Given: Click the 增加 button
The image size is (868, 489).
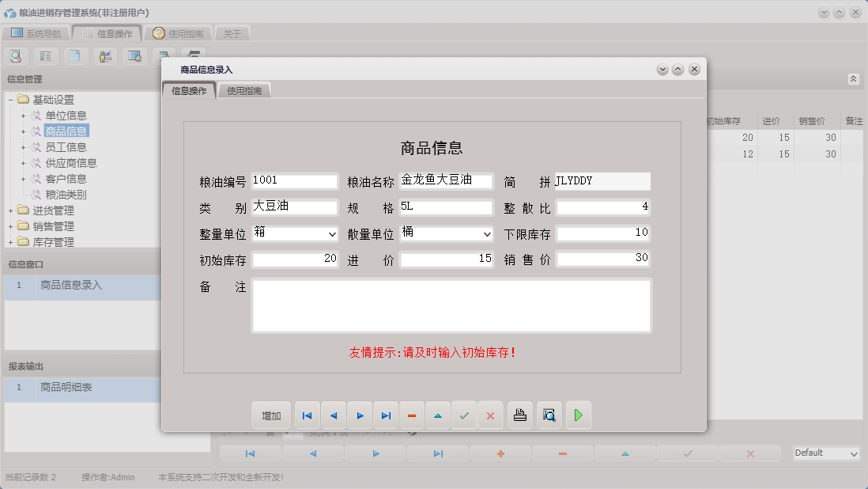Looking at the screenshot, I should [271, 415].
